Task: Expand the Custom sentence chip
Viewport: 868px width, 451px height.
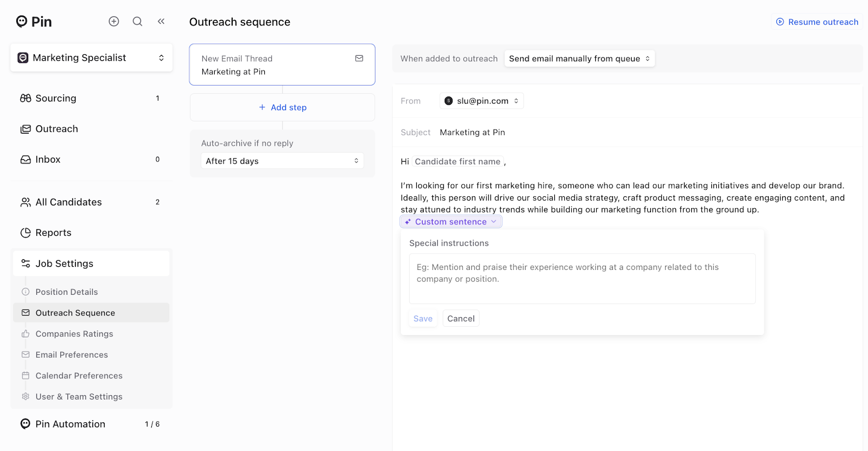Action: click(451, 222)
